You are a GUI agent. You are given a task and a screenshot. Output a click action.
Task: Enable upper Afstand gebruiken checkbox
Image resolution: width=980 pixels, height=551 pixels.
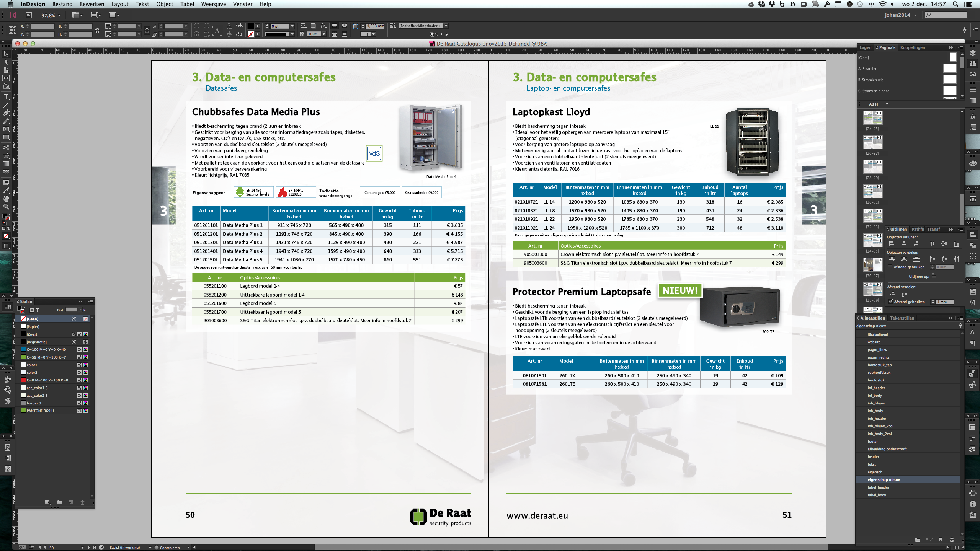click(x=890, y=267)
